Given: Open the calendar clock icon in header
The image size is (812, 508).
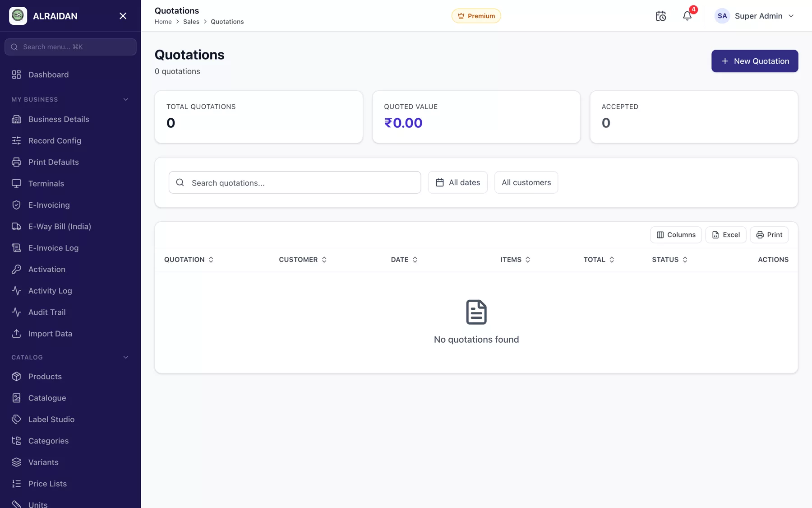Looking at the screenshot, I should pos(661,16).
